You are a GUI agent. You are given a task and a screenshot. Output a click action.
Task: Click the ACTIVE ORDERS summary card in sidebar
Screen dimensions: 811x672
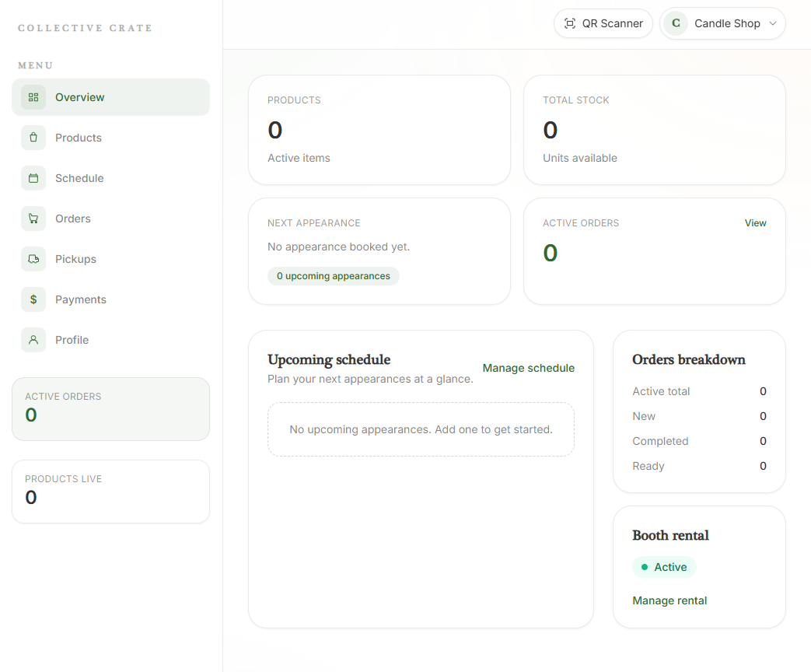tap(110, 408)
